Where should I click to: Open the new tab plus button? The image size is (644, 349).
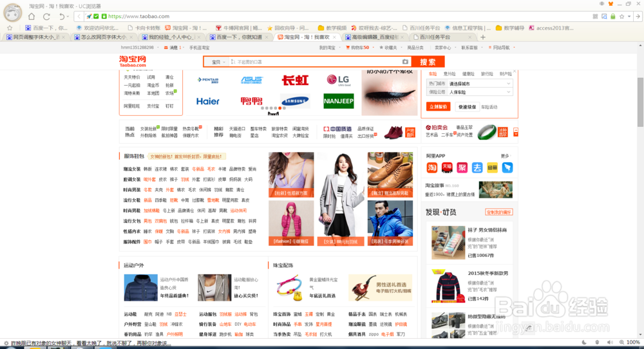pyautogui.click(x=483, y=37)
